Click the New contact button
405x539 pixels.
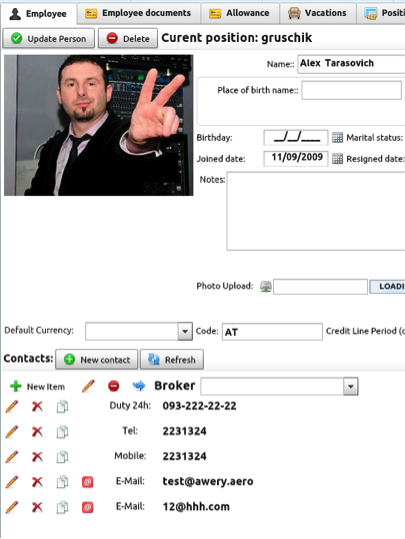click(x=97, y=360)
